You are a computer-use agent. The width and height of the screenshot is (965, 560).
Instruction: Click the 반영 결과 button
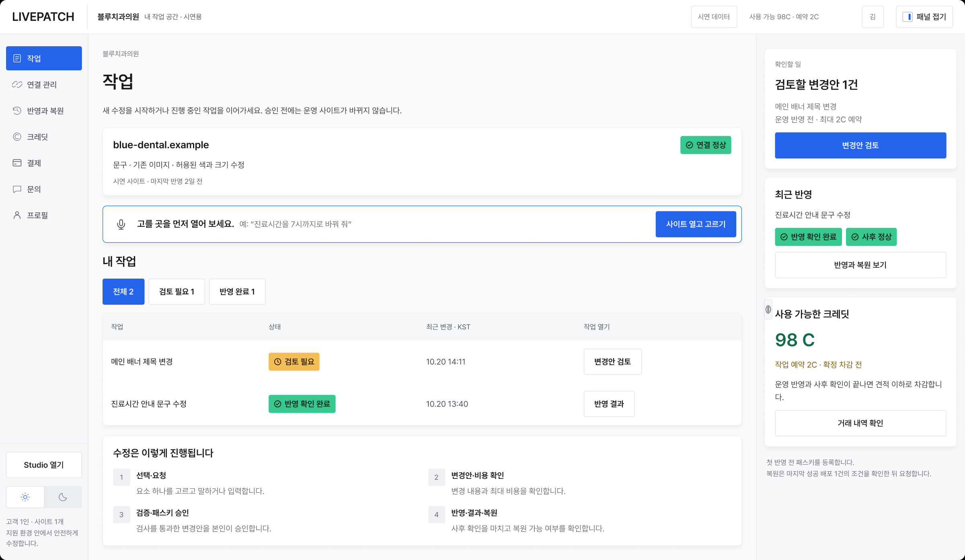[x=609, y=404]
